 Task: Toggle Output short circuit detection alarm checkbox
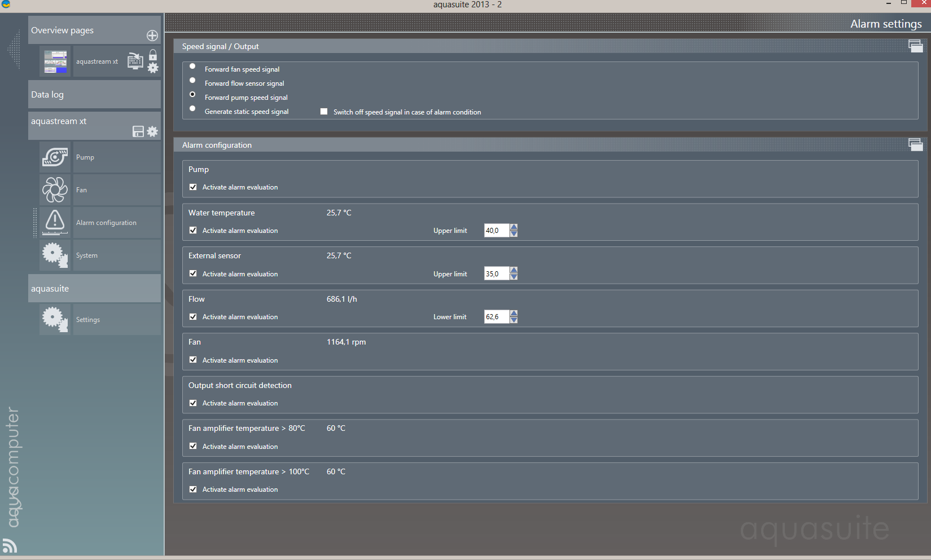(193, 403)
